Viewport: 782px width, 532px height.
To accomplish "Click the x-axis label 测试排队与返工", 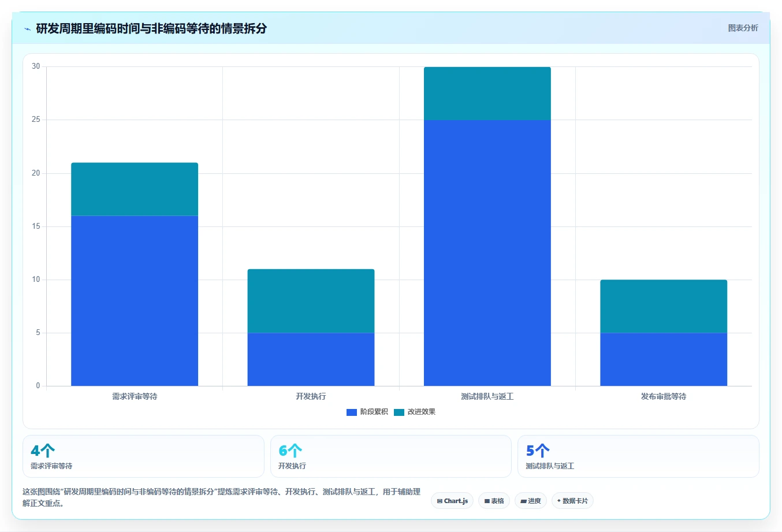I will coord(487,396).
